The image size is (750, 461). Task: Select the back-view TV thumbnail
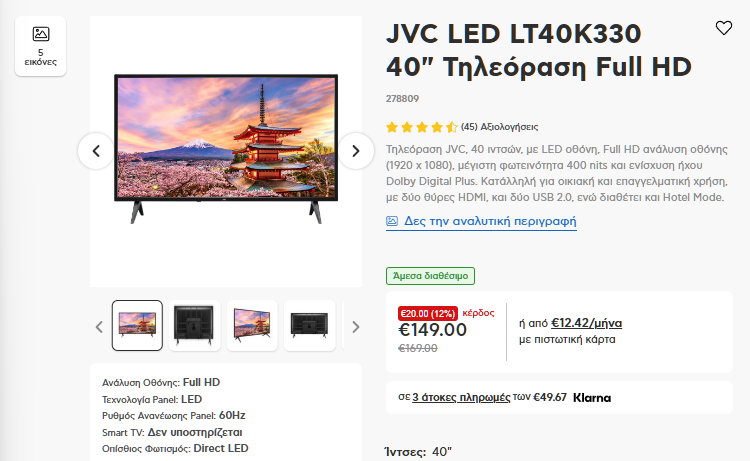(x=195, y=325)
